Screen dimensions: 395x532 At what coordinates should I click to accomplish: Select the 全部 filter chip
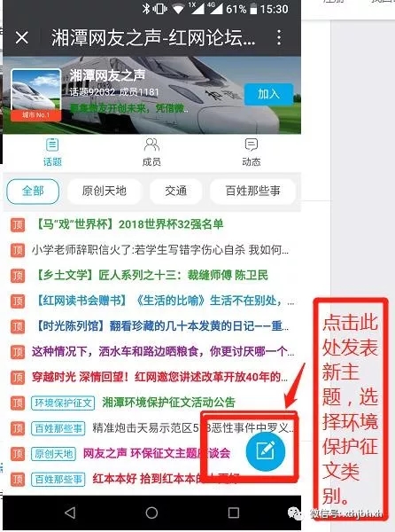tap(33, 191)
